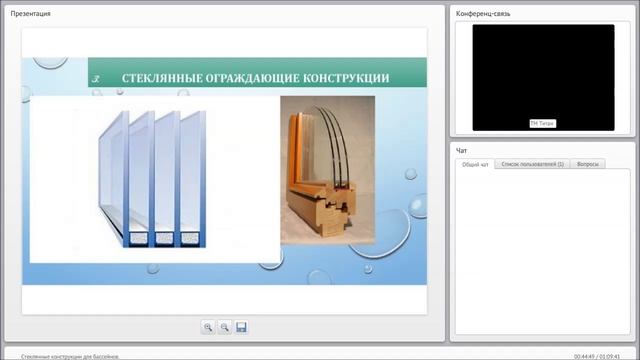
Task: Save the presentation with the floppy disk icon
Action: point(241,327)
